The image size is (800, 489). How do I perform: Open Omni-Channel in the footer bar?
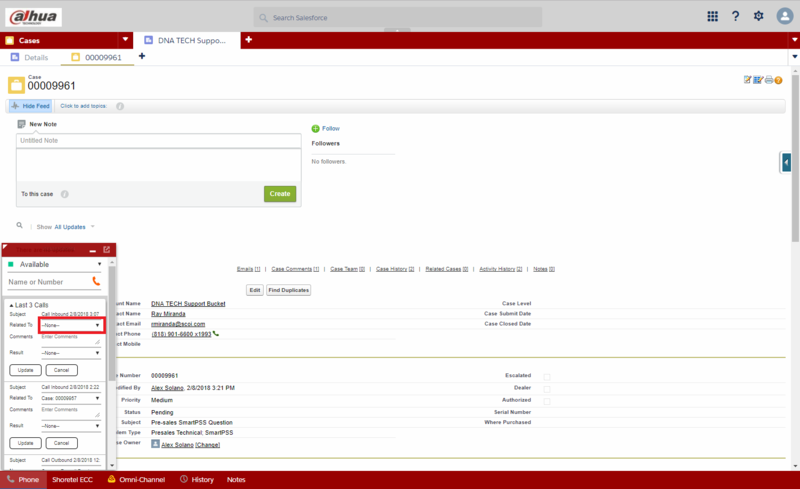[x=136, y=480]
